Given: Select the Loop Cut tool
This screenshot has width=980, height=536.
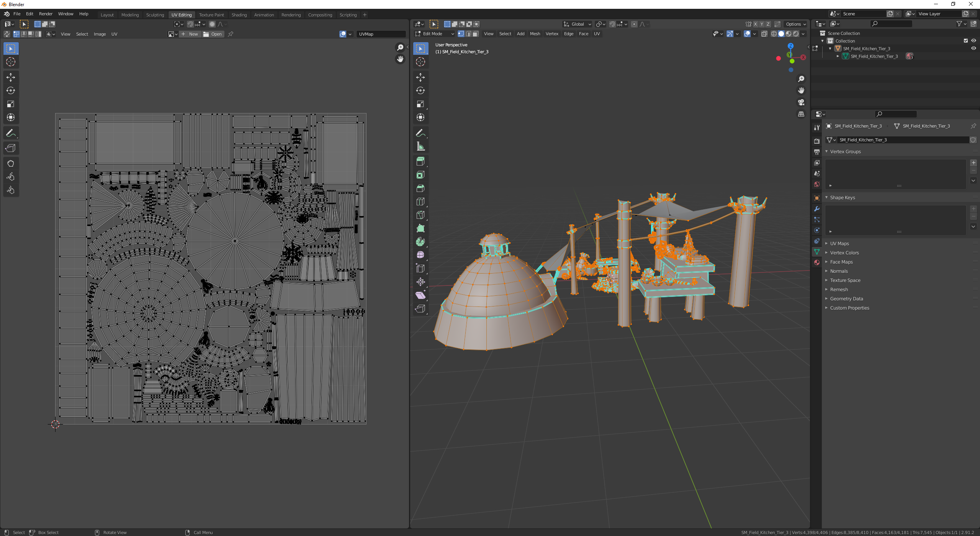Looking at the screenshot, I should pos(420,202).
